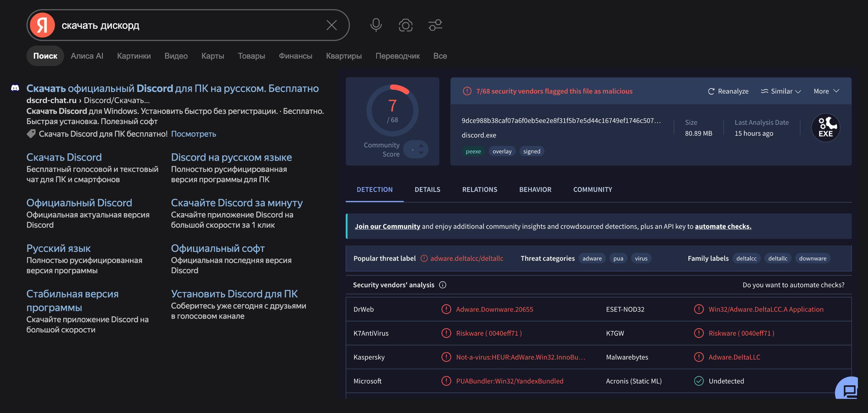Open the Квартиры tab
This screenshot has width=868, height=413.
pos(344,56)
